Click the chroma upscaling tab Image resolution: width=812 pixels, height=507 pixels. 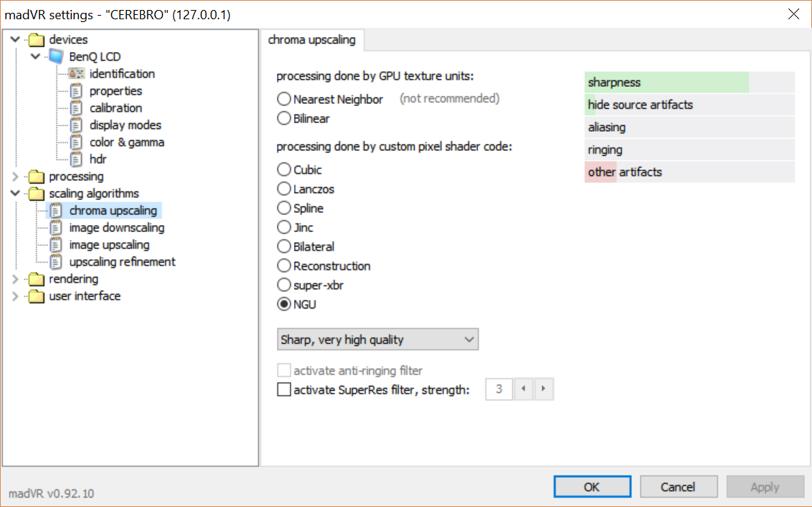coord(312,40)
